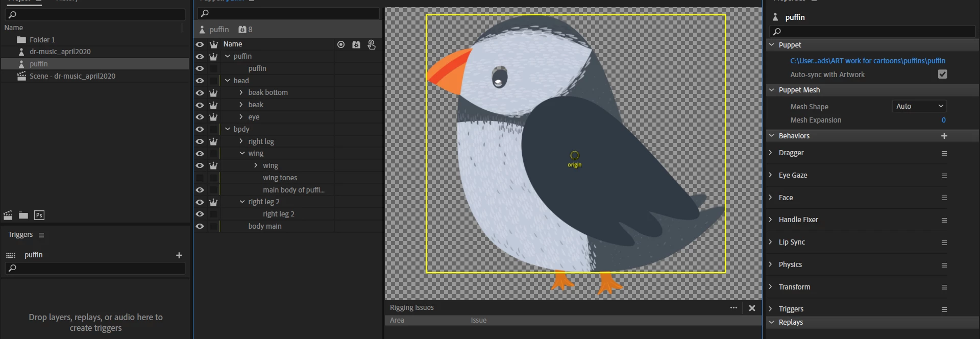980x339 pixels.
Task: Toggle independence crown for right leg layer
Action: click(x=213, y=141)
